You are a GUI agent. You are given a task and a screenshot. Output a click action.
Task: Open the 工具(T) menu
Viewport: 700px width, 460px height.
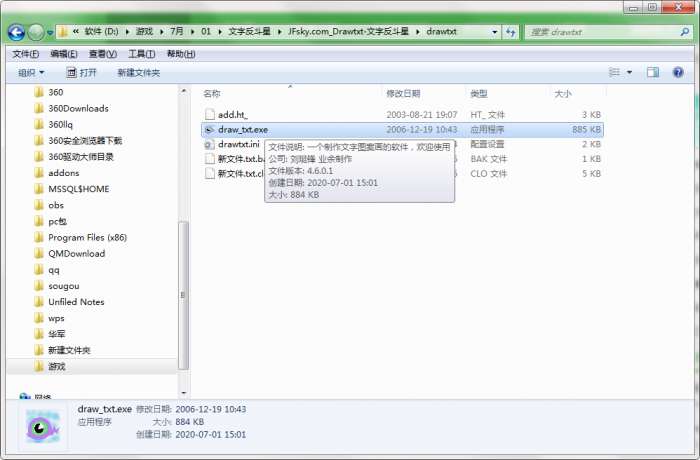[142, 54]
